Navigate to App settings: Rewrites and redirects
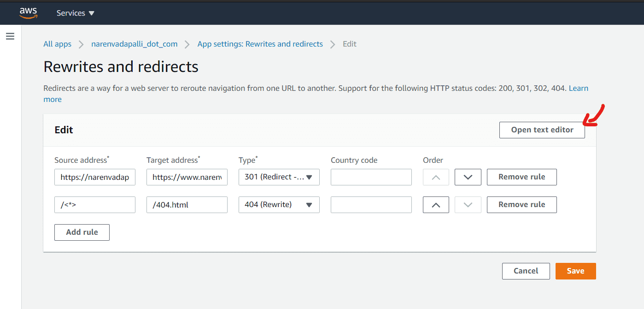The width and height of the screenshot is (644, 309). 260,44
